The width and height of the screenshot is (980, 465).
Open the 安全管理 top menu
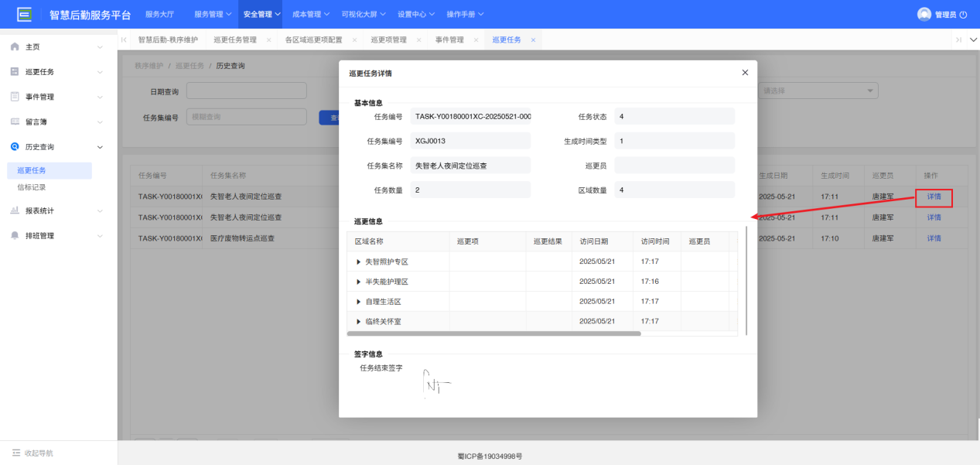(x=262, y=14)
